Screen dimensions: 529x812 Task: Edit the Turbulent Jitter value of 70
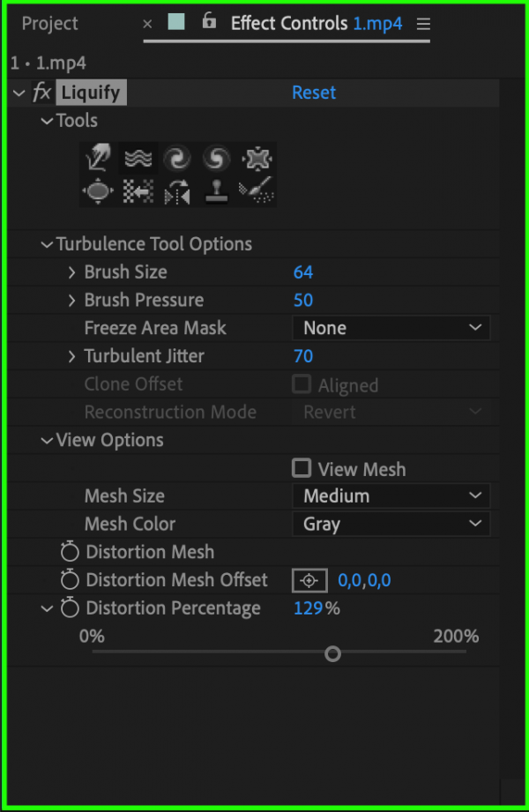[303, 356]
